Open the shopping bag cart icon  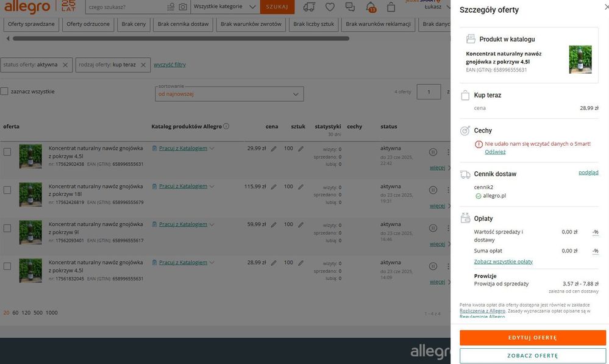(x=391, y=7)
